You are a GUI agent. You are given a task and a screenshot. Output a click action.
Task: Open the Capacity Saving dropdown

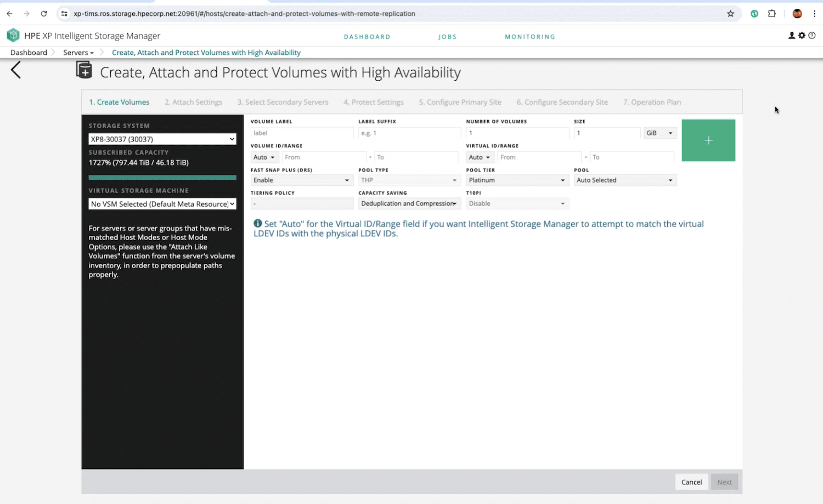[409, 203]
